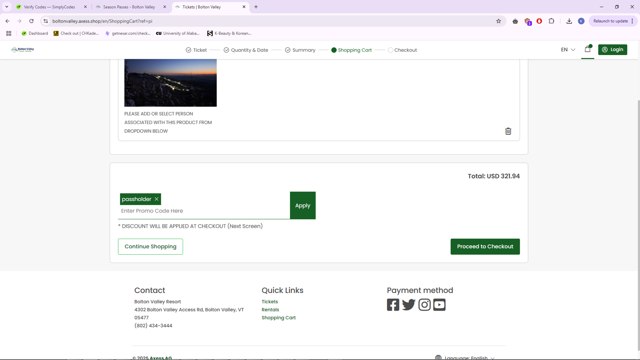
Task: Remove the passholder promo code tag
Action: click(x=156, y=199)
